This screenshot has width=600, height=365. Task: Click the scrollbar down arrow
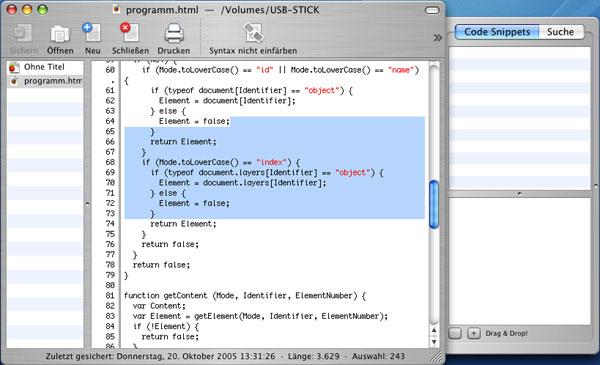[434, 341]
